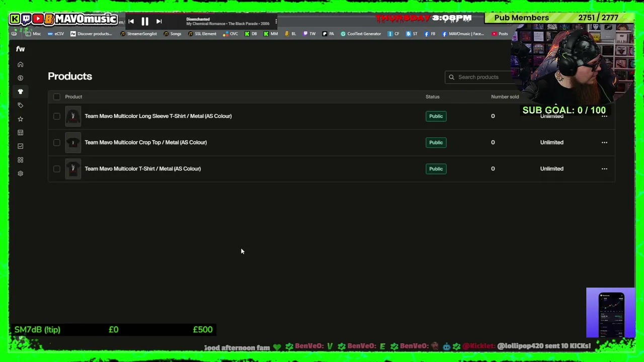644x362 pixels.
Task: Open the SSL Element bookmark
Action: tap(202, 34)
